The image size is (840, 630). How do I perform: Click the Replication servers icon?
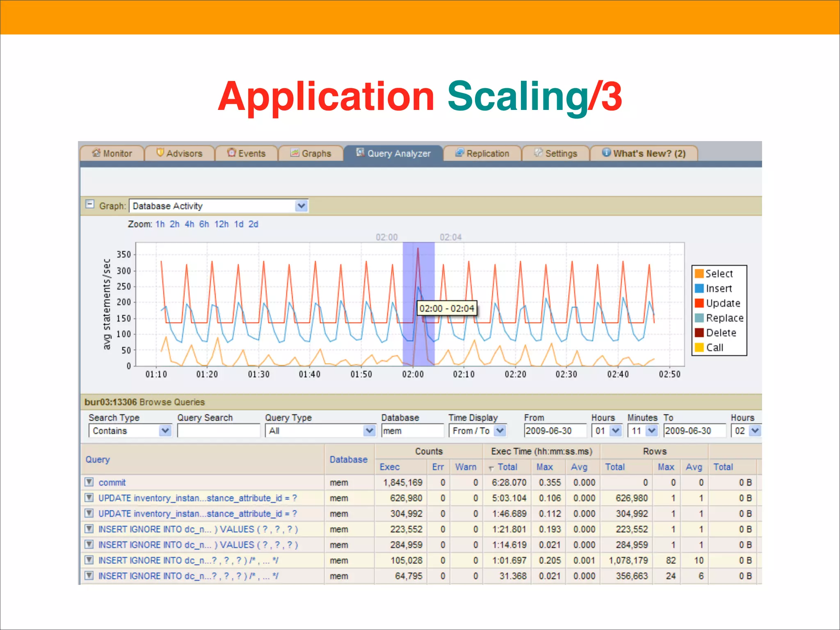(460, 153)
